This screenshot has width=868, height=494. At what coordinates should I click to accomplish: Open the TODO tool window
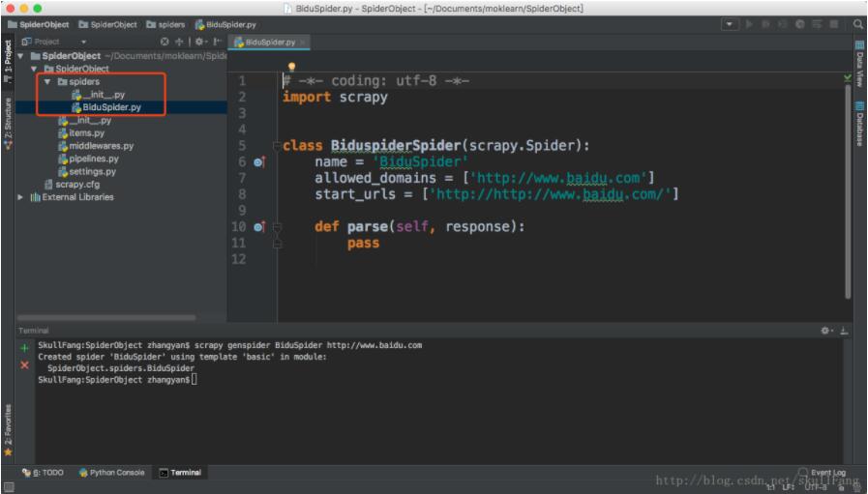pos(43,473)
